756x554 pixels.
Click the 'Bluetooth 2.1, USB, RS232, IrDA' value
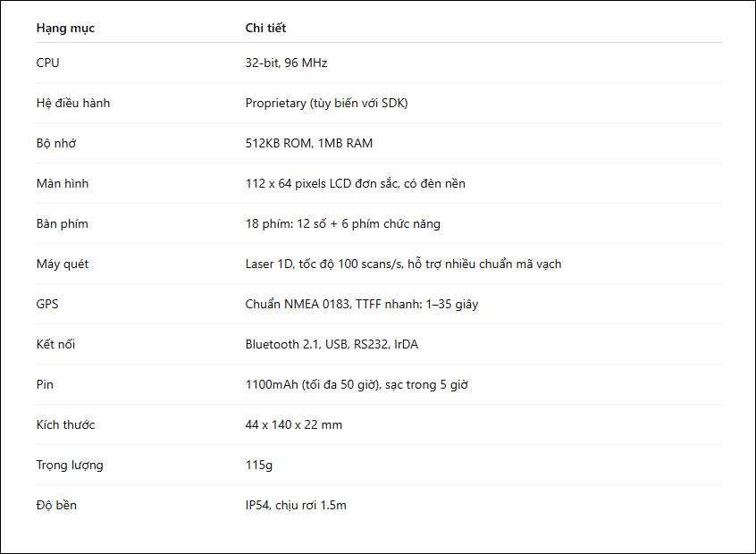[x=332, y=344]
